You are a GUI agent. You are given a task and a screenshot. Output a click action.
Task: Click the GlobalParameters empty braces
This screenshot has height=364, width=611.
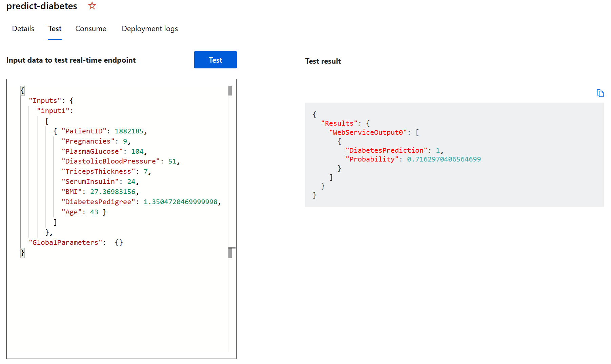point(119,242)
